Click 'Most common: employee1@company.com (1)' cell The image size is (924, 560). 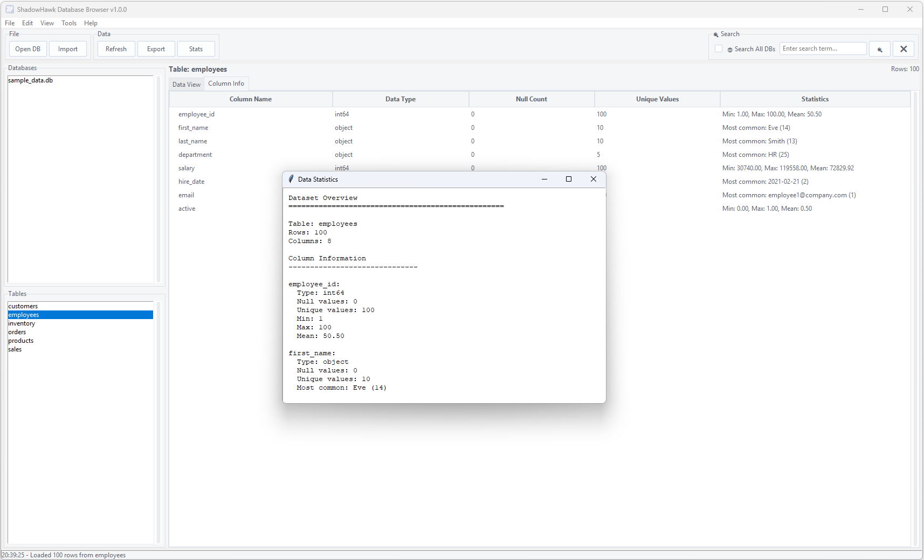click(x=789, y=195)
